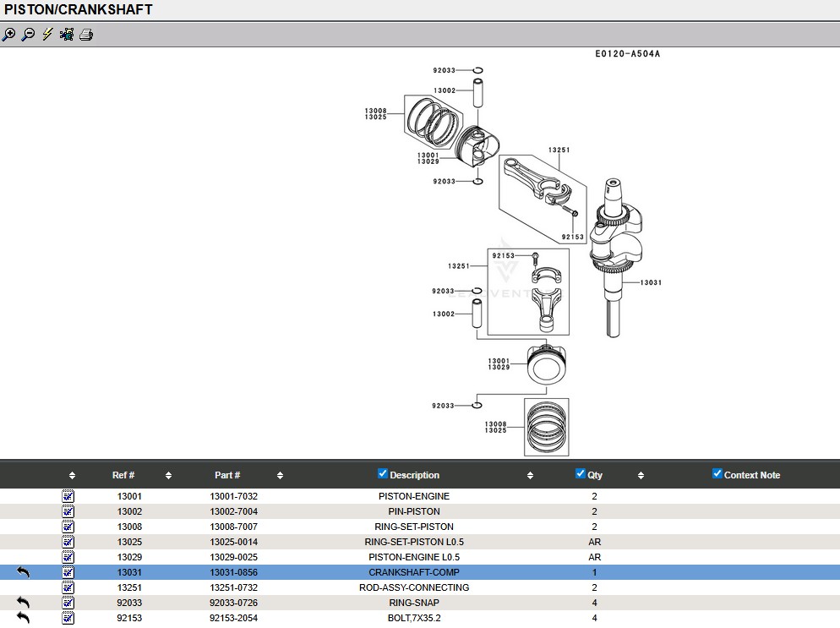Click the Ref # column header

(123, 475)
